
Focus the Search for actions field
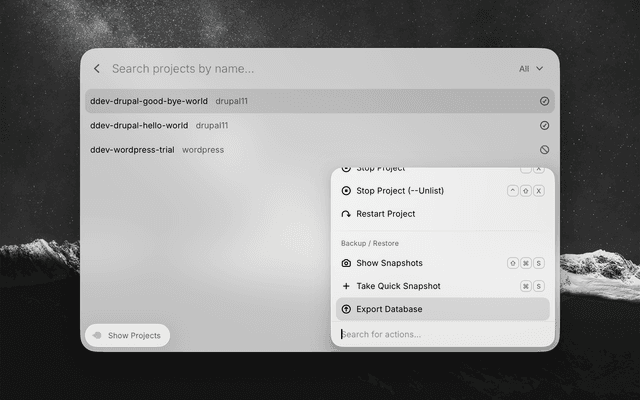[442, 334]
